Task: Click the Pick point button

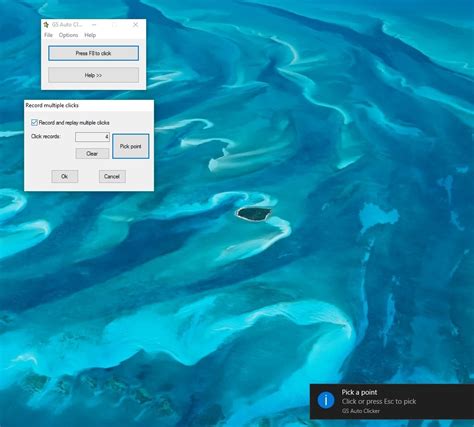Action: [x=131, y=146]
